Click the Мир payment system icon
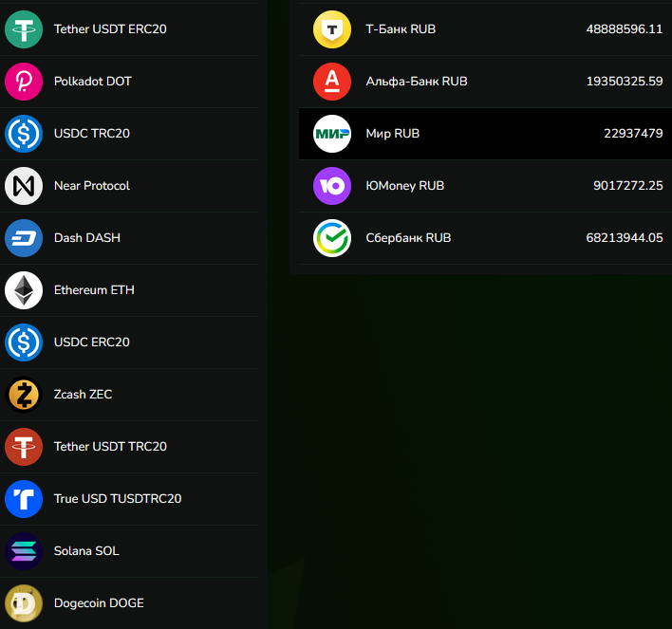Screen dimensions: 672x629 [x=332, y=134]
